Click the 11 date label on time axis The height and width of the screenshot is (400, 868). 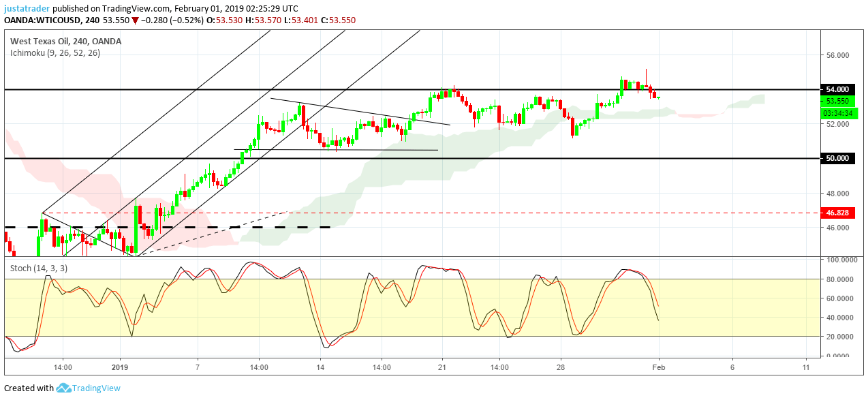(x=806, y=367)
